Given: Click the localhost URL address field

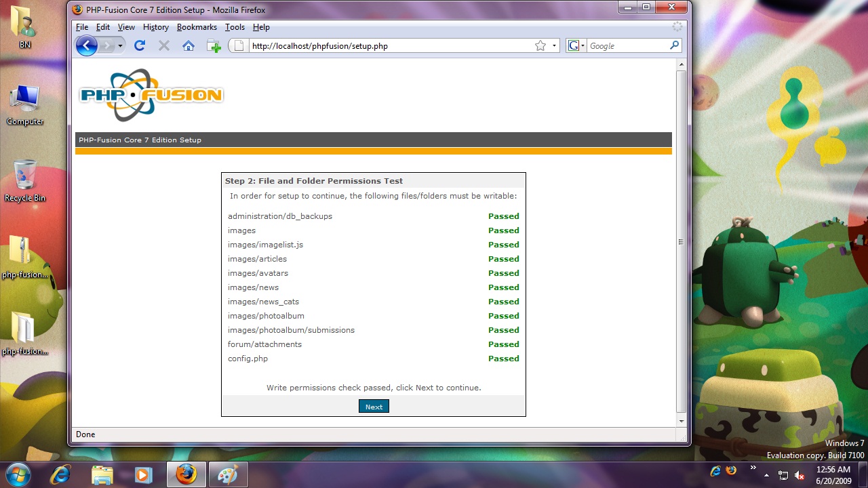Looking at the screenshot, I should 387,46.
